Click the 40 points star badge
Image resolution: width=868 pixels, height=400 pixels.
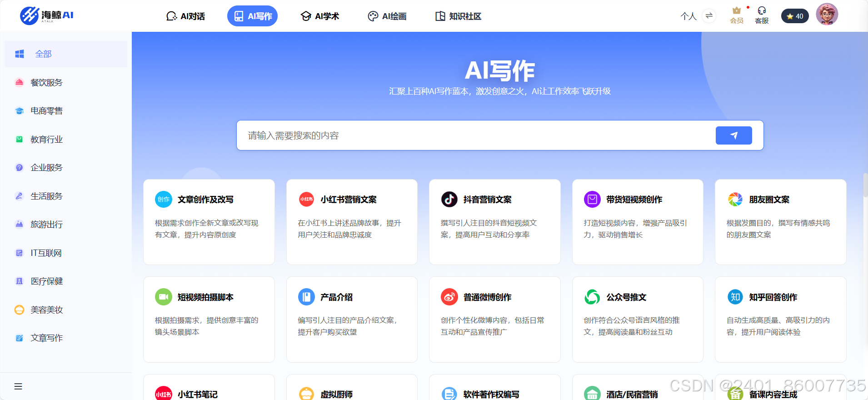click(x=795, y=16)
